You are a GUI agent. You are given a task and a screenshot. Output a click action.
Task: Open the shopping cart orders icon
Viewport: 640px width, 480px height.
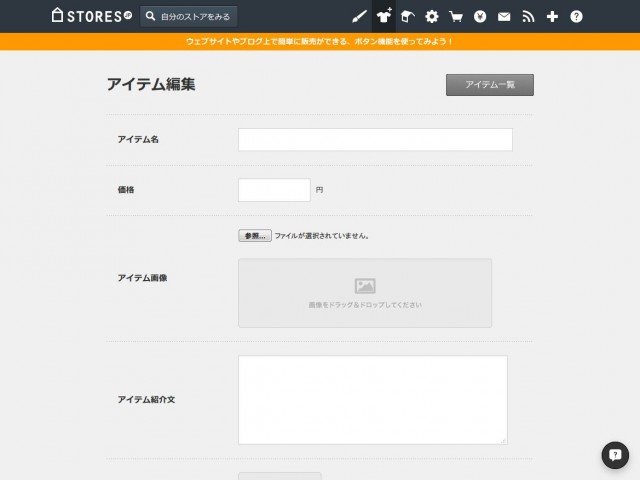click(456, 16)
